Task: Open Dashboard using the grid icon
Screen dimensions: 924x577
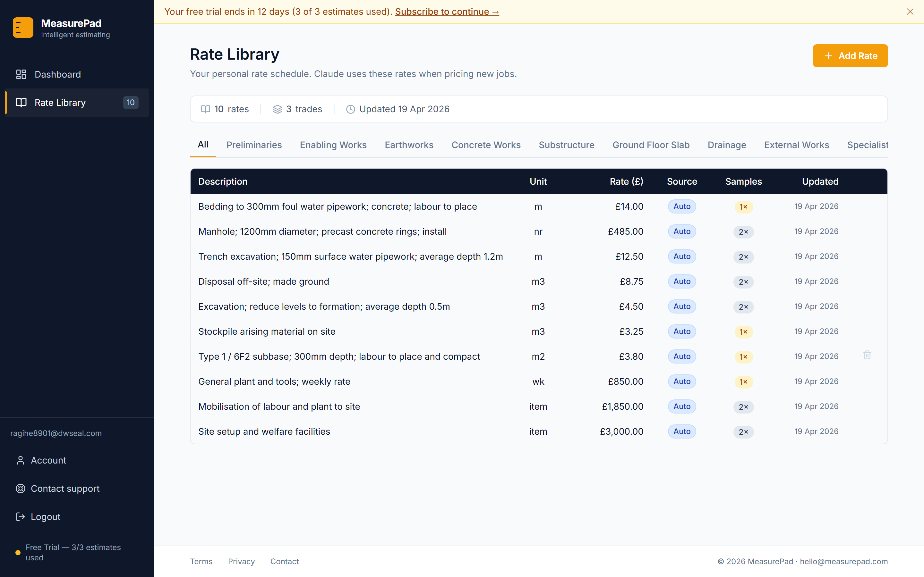Action: pyautogui.click(x=21, y=74)
